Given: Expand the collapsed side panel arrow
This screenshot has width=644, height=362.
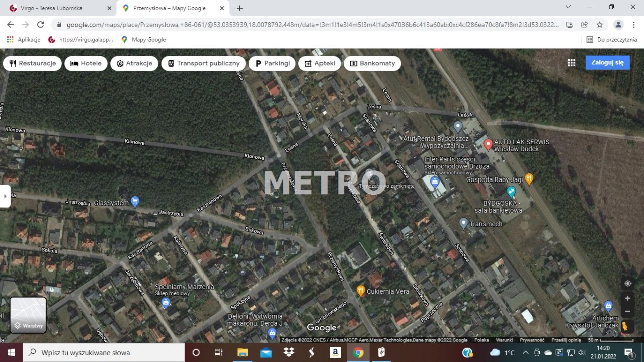Looking at the screenshot, I should (5, 196).
